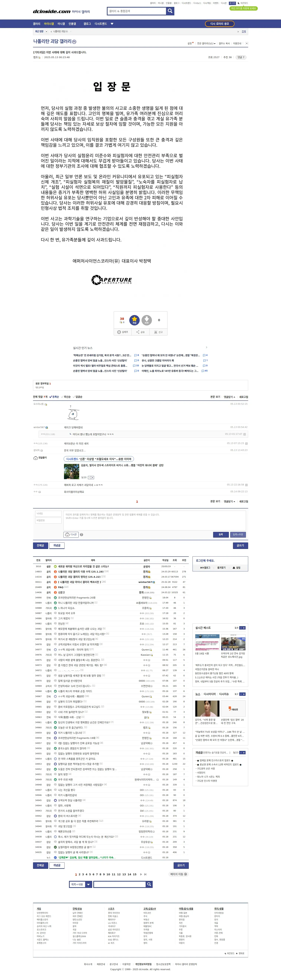
Task: Go to the next page set with the pagination arrow
Action: 141,874
